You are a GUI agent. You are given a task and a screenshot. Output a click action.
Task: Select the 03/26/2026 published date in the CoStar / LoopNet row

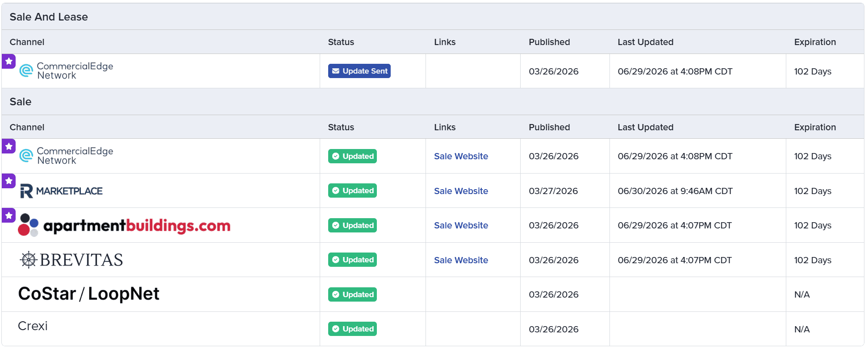[x=554, y=294]
